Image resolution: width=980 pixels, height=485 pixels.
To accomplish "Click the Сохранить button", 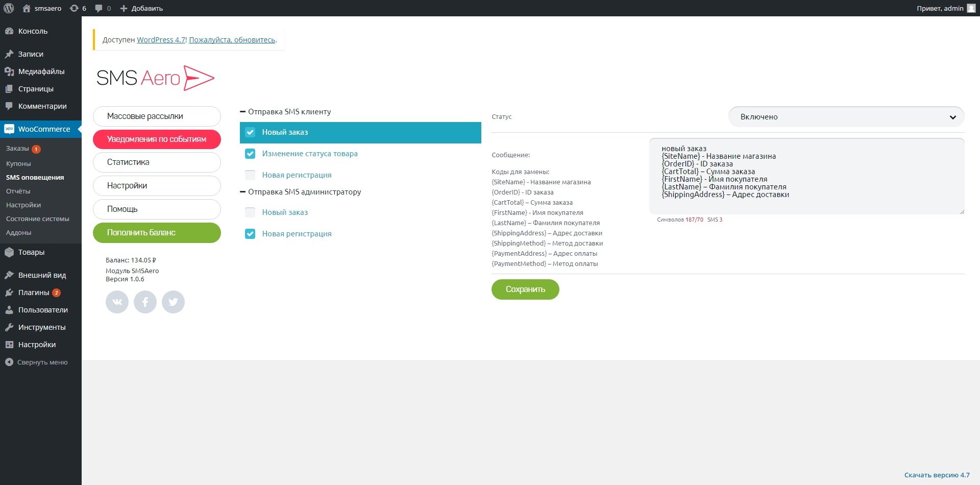I will tap(525, 289).
